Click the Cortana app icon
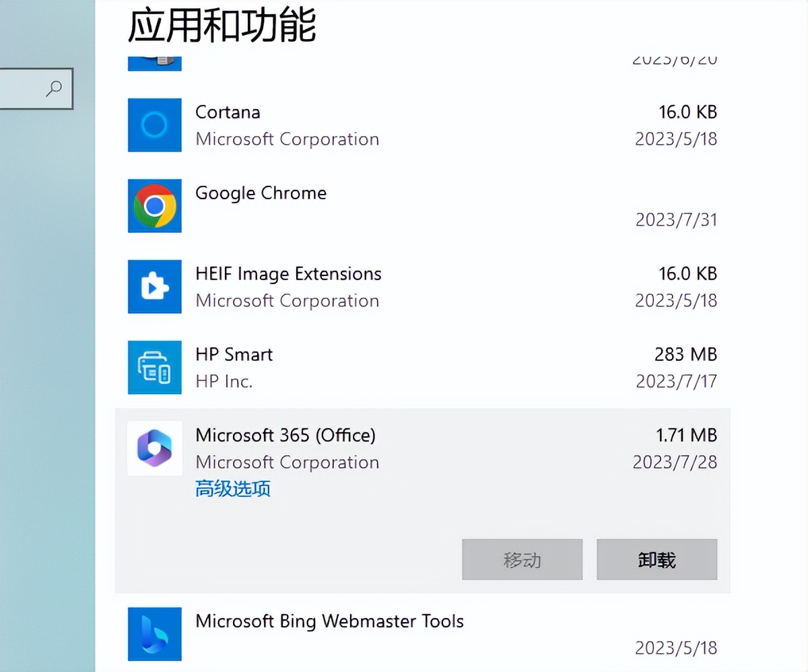 [x=154, y=125]
